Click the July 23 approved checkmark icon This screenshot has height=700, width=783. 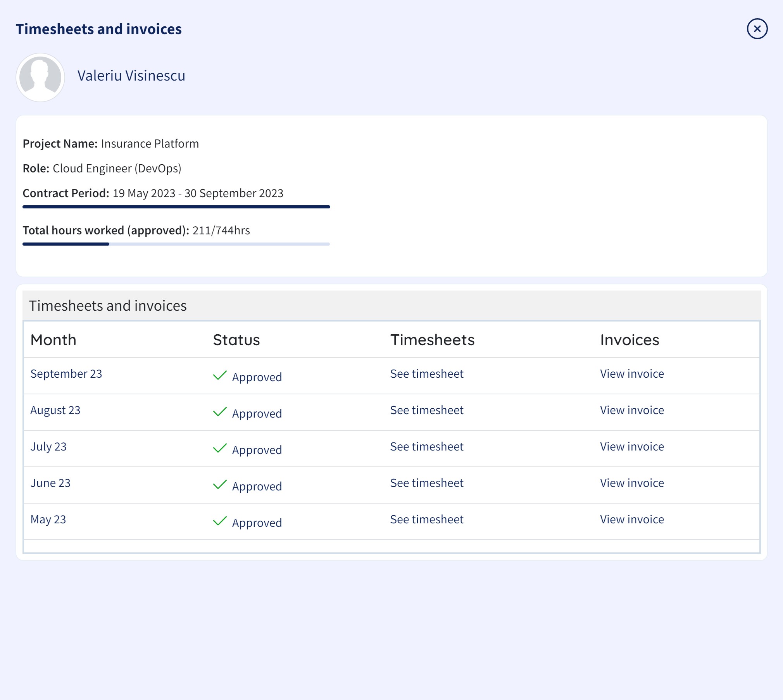click(x=220, y=448)
